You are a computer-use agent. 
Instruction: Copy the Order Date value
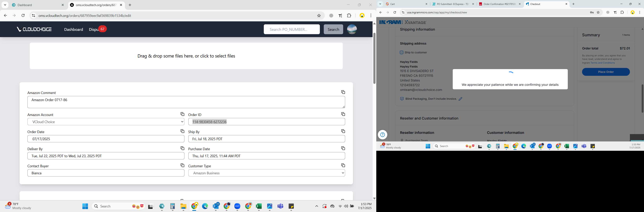pos(182,131)
